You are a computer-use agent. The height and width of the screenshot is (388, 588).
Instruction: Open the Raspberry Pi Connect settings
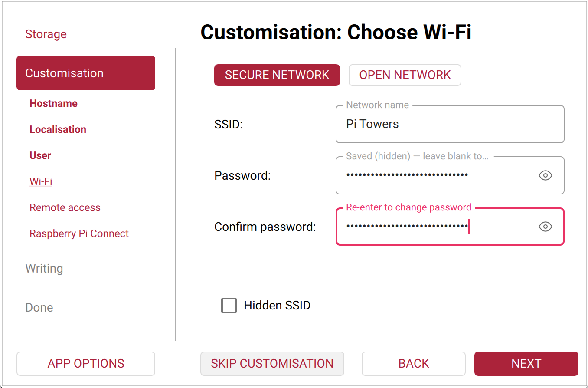[x=79, y=233]
